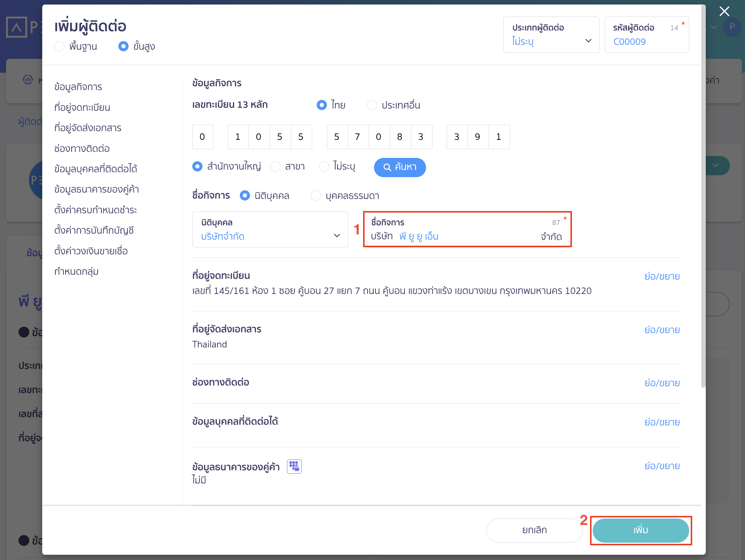
Task: Click the ยกเลิก cancel button
Action: click(534, 530)
